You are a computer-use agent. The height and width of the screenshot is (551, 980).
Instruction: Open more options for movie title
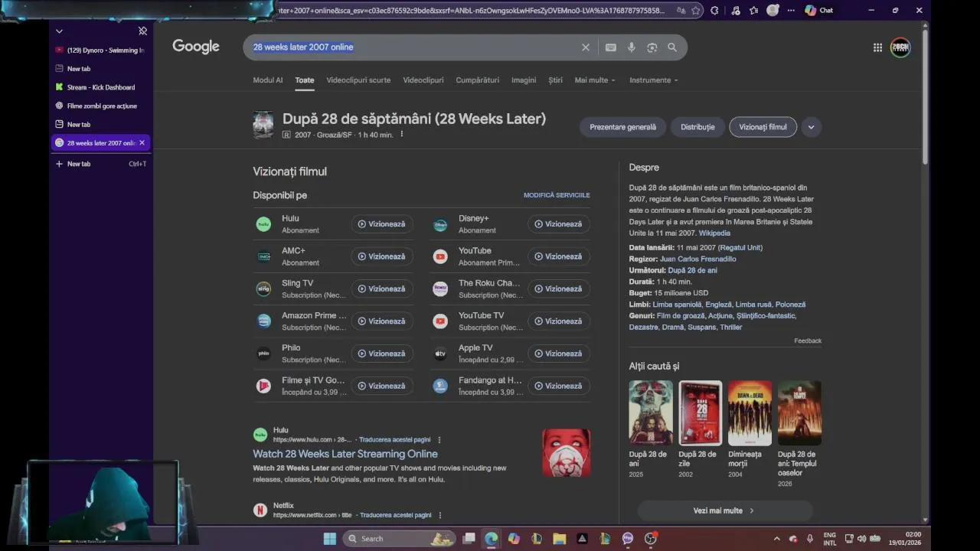pos(401,135)
